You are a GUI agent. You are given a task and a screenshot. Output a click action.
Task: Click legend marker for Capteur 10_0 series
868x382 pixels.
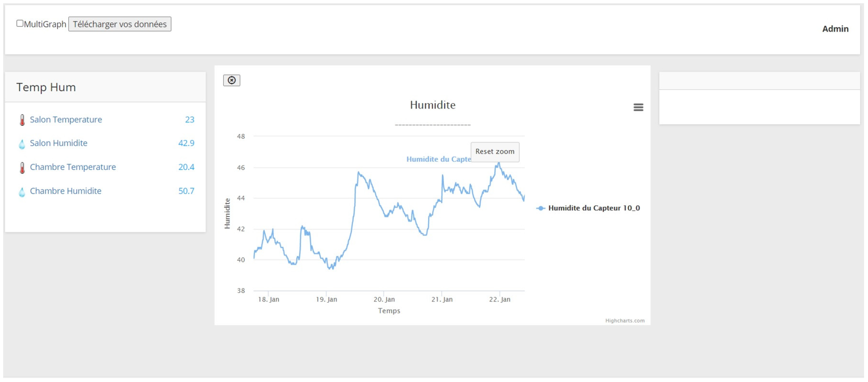click(541, 208)
